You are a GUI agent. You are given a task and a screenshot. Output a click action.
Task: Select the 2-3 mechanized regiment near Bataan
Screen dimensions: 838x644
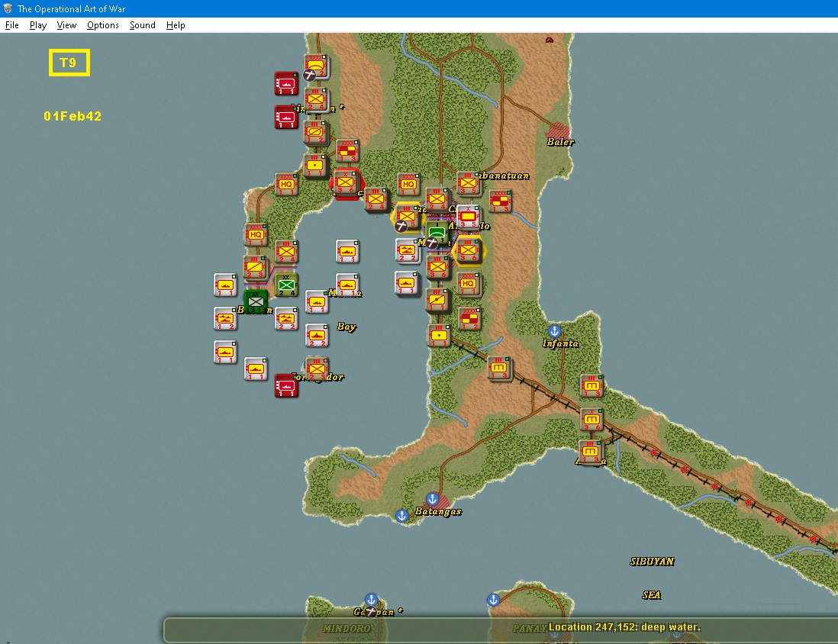click(x=255, y=268)
